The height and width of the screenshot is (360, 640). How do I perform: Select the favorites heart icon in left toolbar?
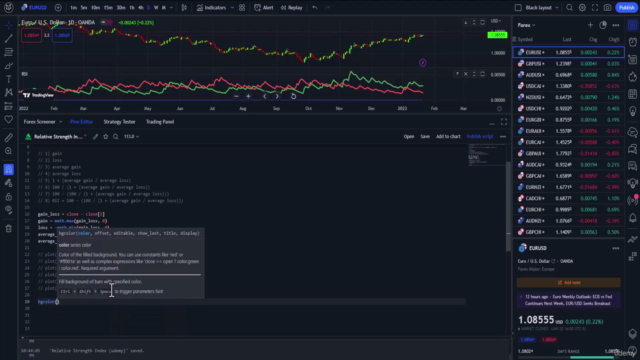(9, 120)
